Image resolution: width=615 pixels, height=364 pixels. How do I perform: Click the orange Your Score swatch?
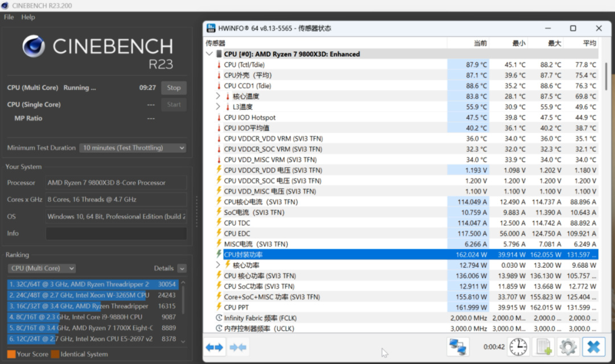coord(11,354)
